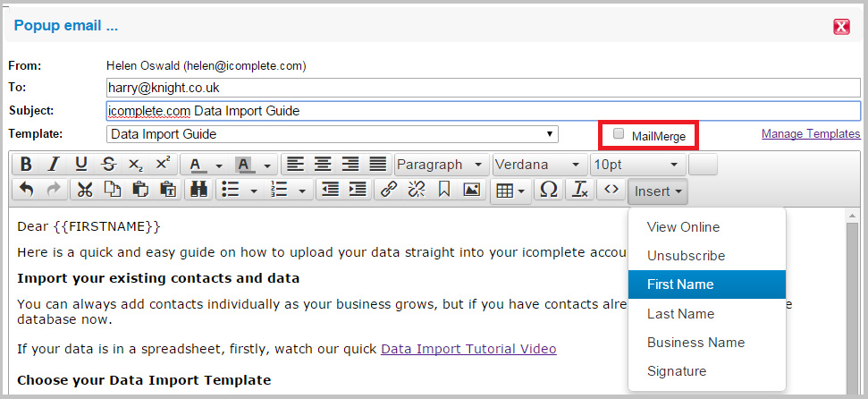Copy selection using copy icon
This screenshot has width=868, height=399.
[x=113, y=190]
